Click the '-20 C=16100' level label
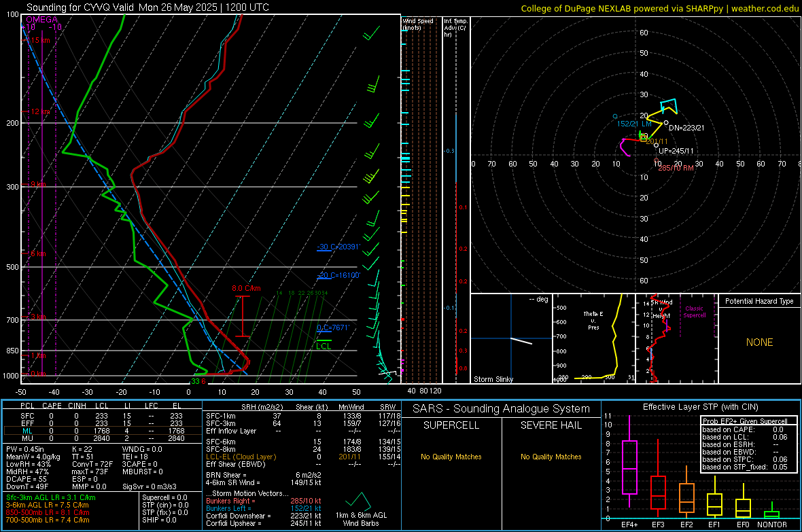Image resolution: width=802 pixels, height=532 pixels. (x=338, y=275)
